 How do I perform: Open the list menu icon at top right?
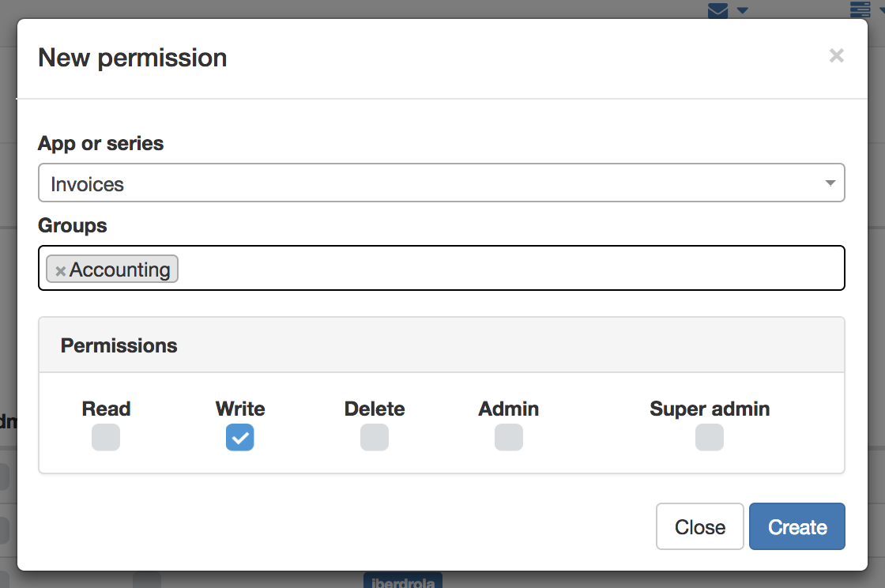pos(861,9)
